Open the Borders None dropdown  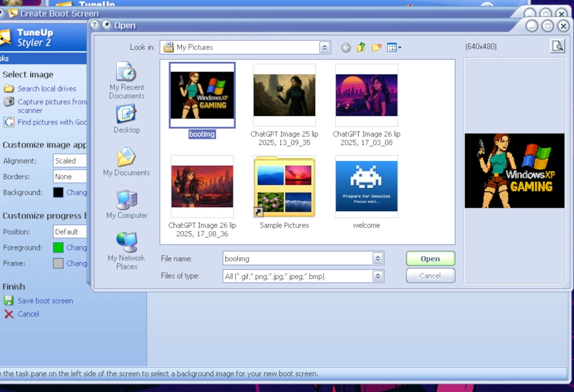coord(70,176)
